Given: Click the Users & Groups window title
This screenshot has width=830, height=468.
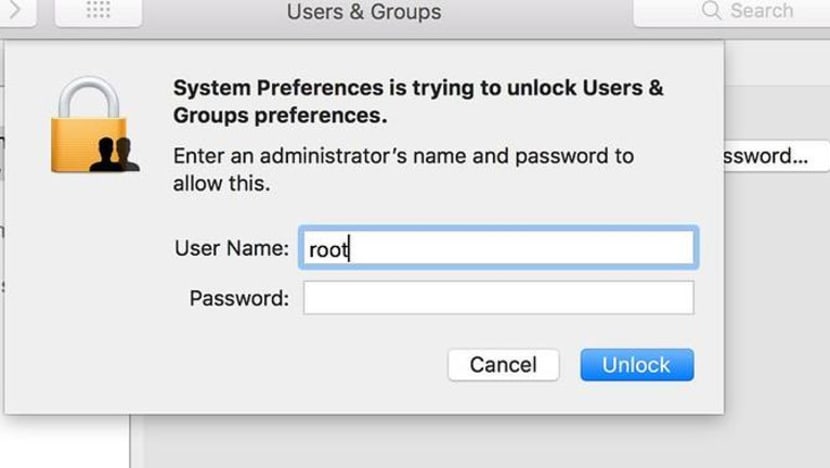Looking at the screenshot, I should tap(364, 12).
